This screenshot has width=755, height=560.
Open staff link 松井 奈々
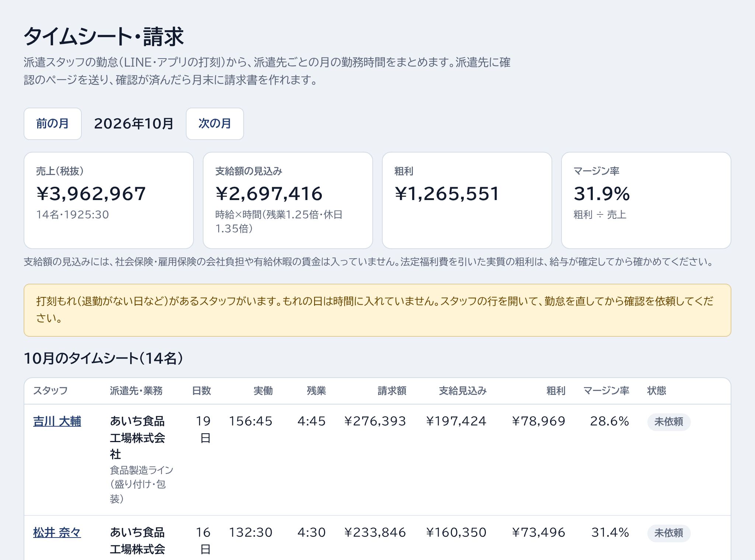point(57,533)
